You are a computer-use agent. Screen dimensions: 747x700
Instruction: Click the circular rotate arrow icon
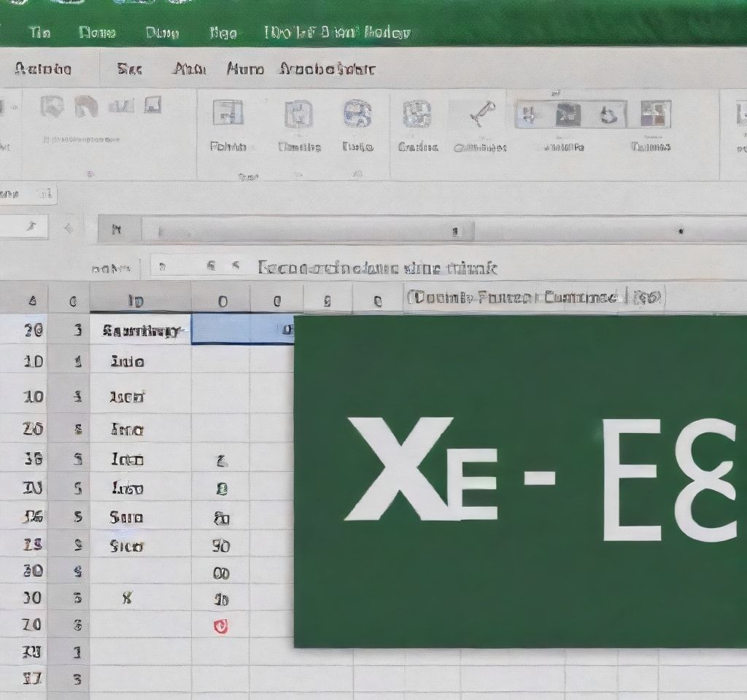click(x=608, y=114)
